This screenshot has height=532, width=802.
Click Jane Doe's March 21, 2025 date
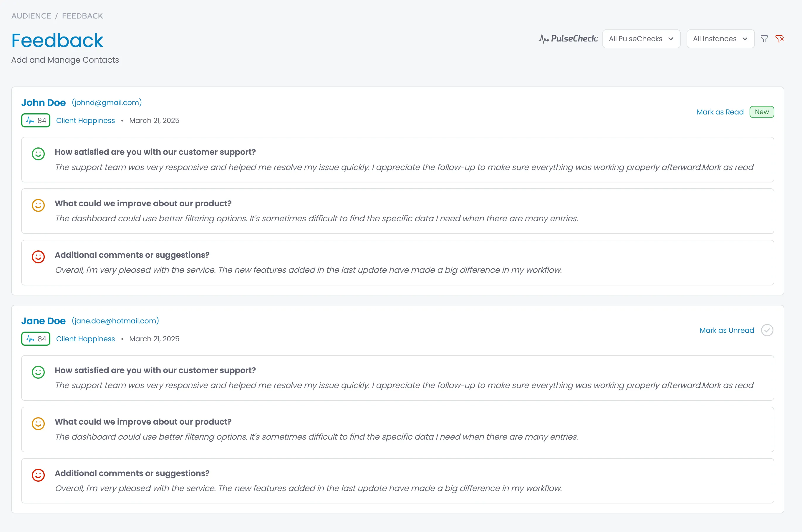coord(155,339)
